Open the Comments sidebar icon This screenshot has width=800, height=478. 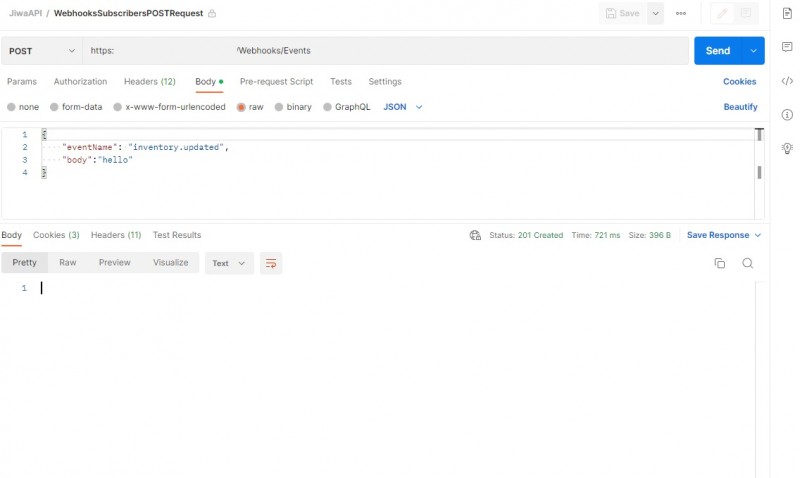click(x=787, y=47)
